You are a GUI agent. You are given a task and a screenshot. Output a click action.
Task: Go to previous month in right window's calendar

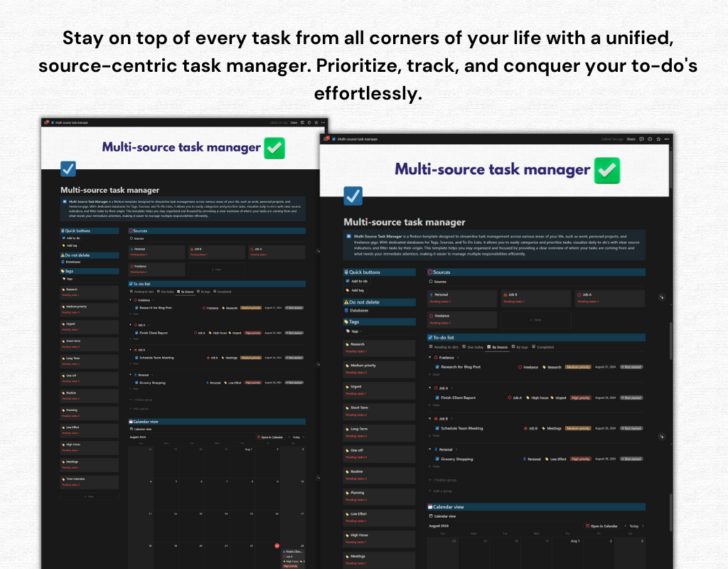click(626, 526)
